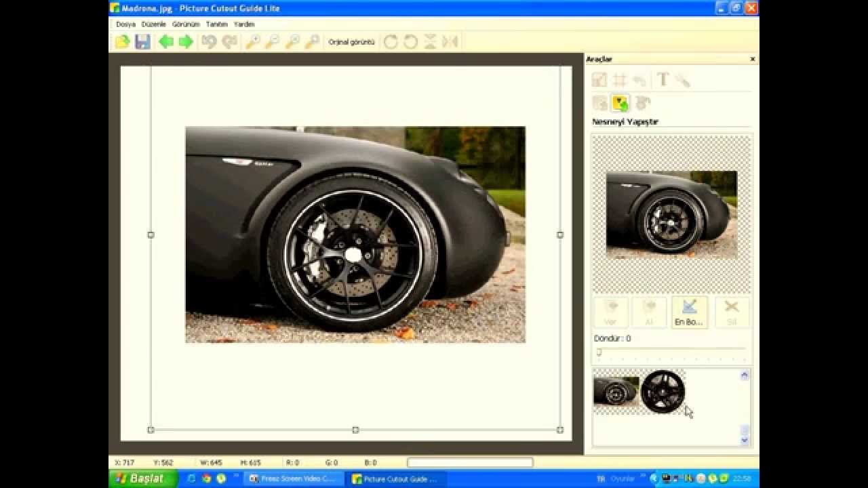868x488 pixels.
Task: Click the Orjinal görüntü button
Action: (x=351, y=42)
